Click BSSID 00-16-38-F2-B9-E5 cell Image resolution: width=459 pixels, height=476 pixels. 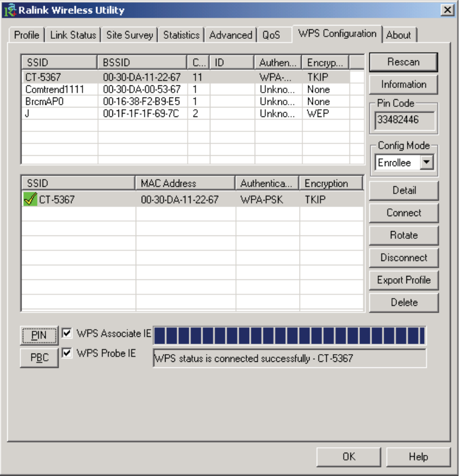(x=142, y=101)
